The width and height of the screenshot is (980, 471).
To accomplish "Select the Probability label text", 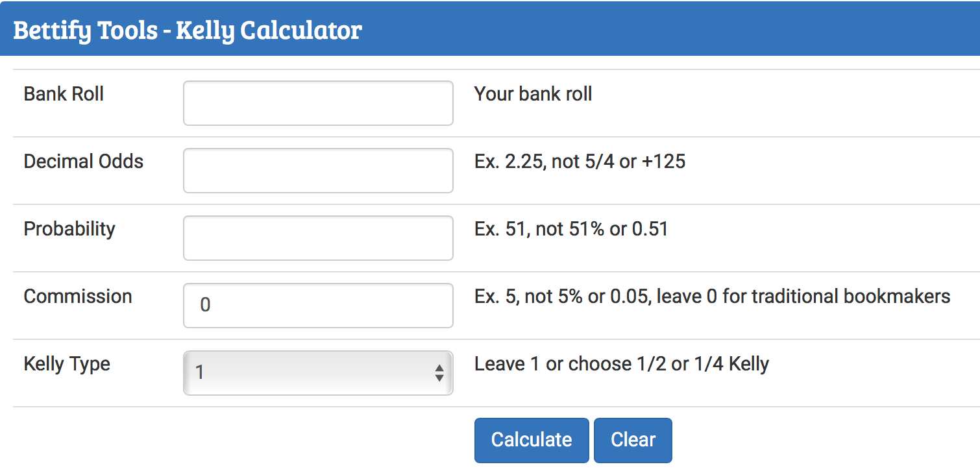I will click(69, 229).
